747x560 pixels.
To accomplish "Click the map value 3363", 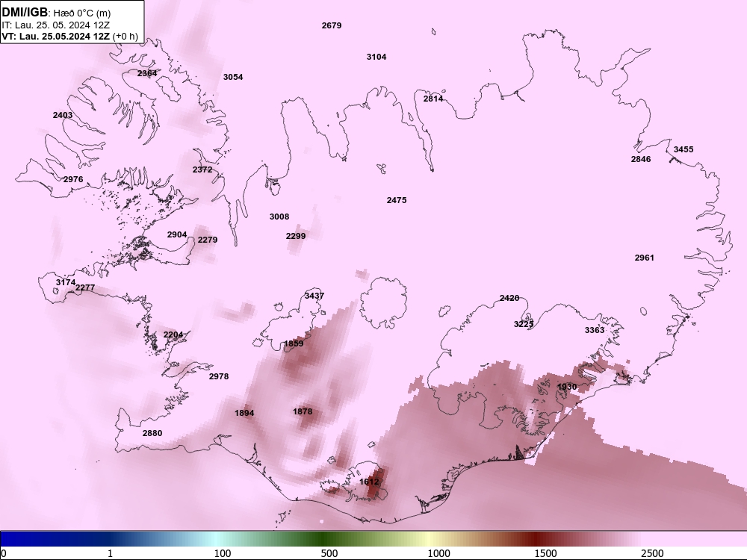I will [x=595, y=330].
